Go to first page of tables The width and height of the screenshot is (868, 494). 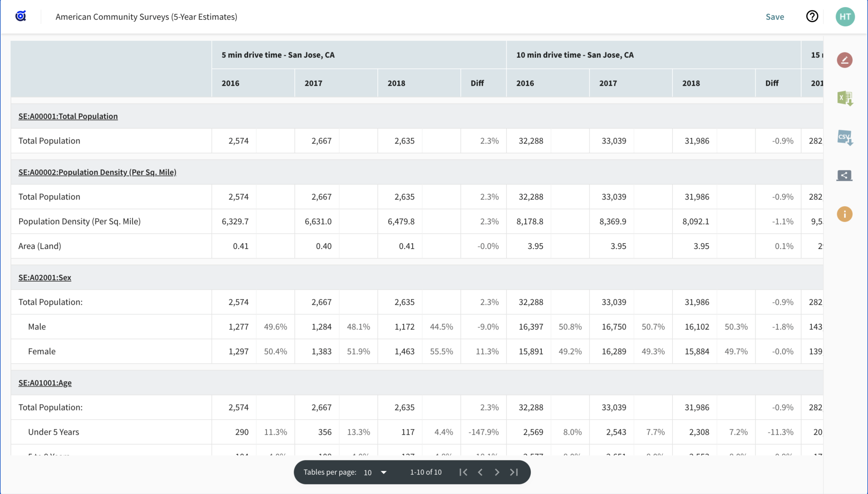pyautogui.click(x=463, y=472)
